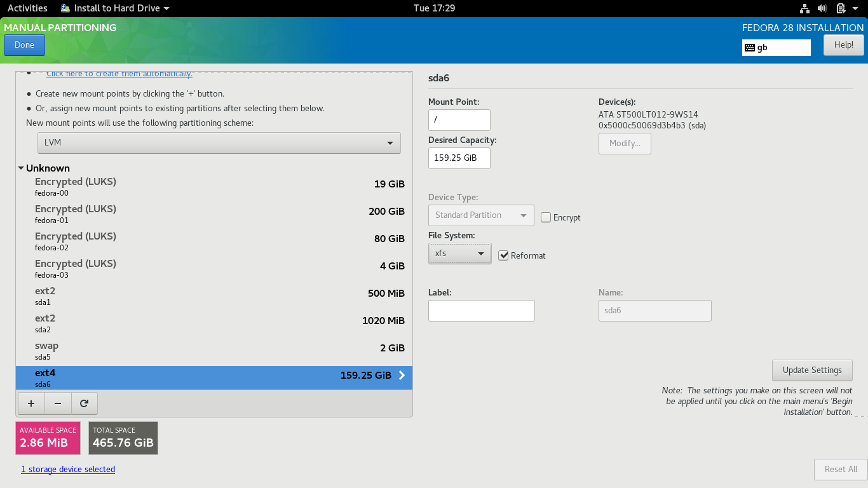
Task: Add a new mount point with plus button
Action: tap(32, 403)
